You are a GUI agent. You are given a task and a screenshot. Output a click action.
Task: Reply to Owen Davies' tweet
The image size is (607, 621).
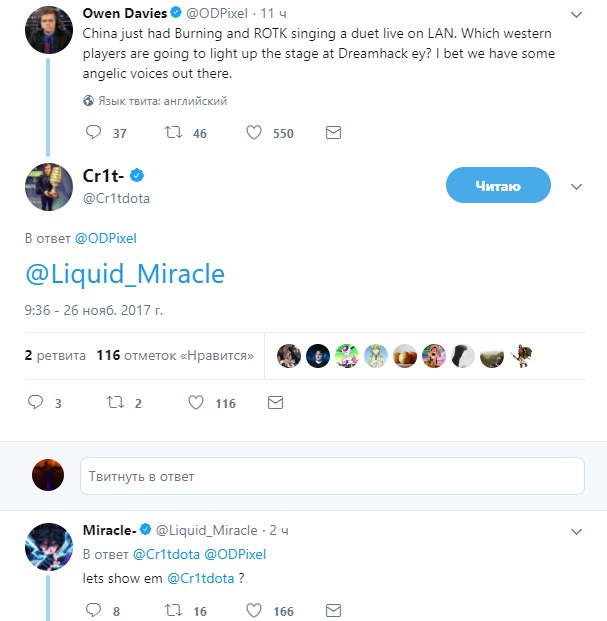pyautogui.click(x=93, y=133)
